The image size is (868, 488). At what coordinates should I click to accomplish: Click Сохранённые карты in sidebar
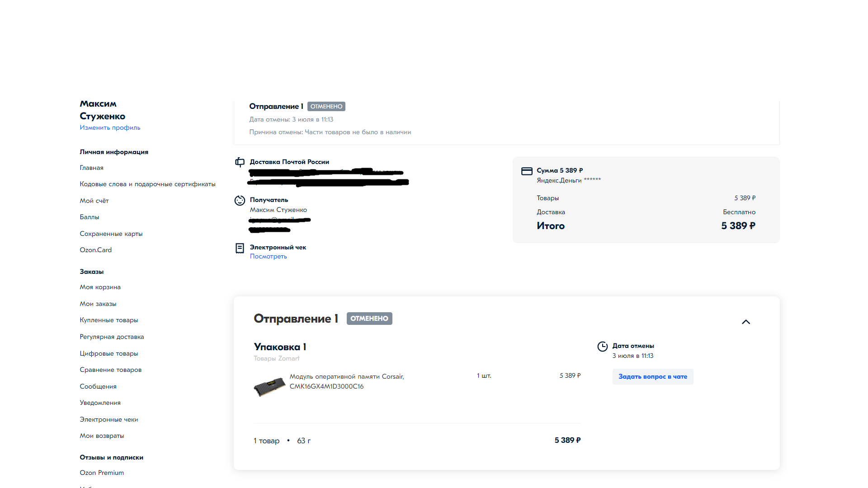pyautogui.click(x=112, y=233)
